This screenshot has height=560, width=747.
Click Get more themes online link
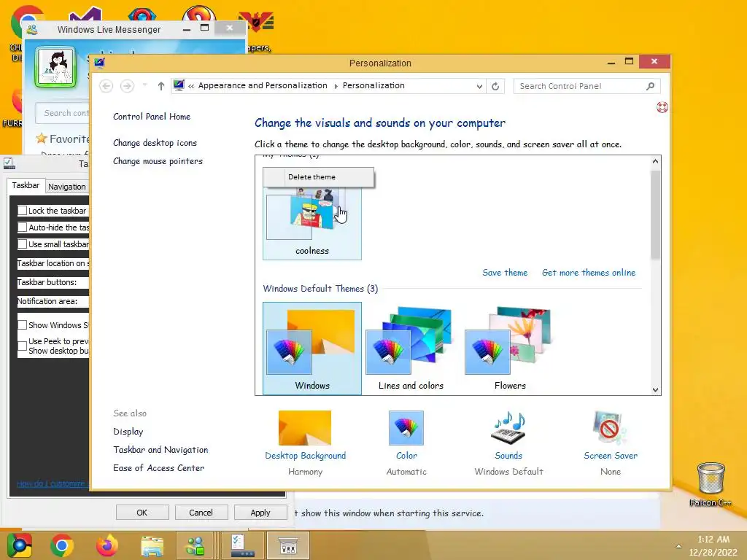pos(589,273)
